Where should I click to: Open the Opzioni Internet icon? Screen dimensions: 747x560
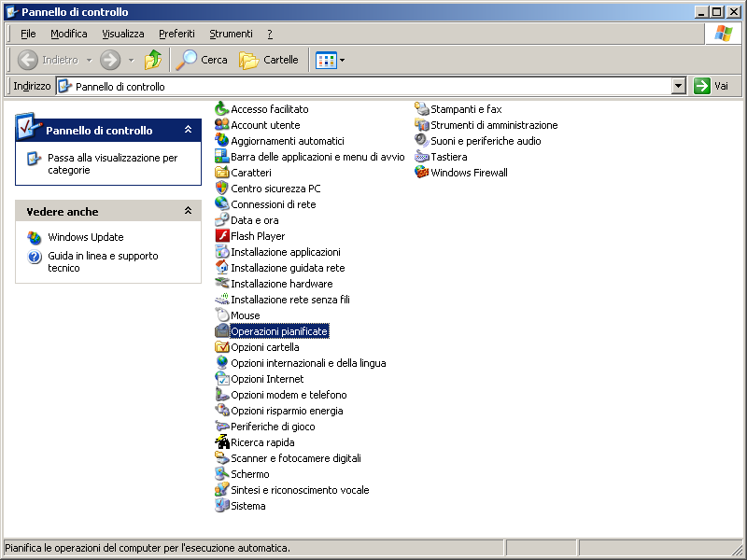pos(221,379)
